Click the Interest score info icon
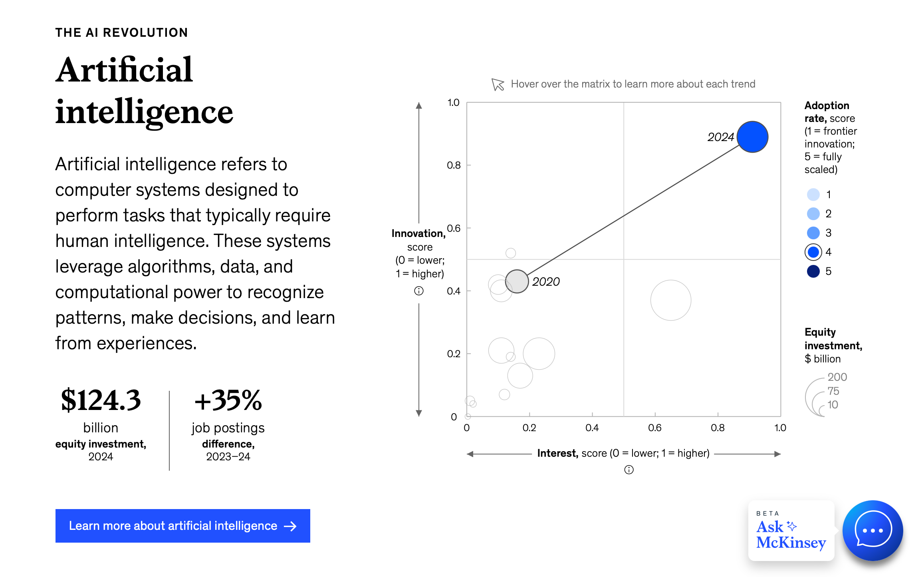Image resolution: width=924 pixels, height=577 pixels. tap(629, 470)
